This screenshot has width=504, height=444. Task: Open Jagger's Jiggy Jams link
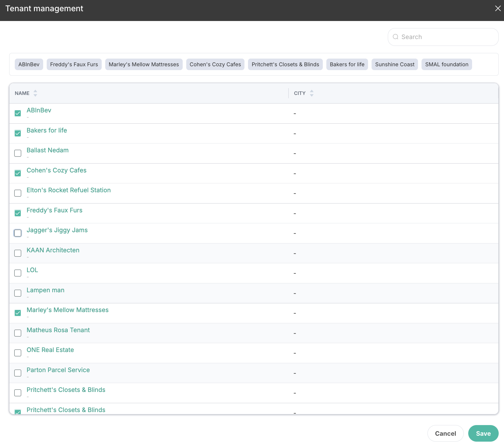coord(57,230)
